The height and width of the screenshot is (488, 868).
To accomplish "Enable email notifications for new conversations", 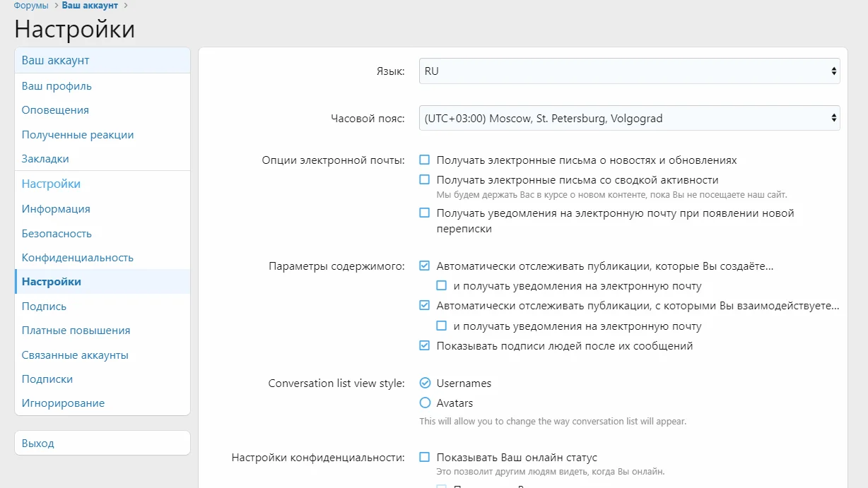I will [x=425, y=213].
